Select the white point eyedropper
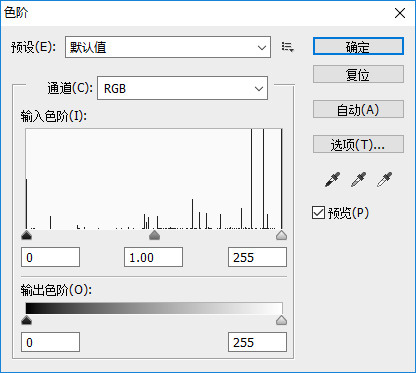Image resolution: width=416 pixels, height=373 pixels. (x=384, y=180)
